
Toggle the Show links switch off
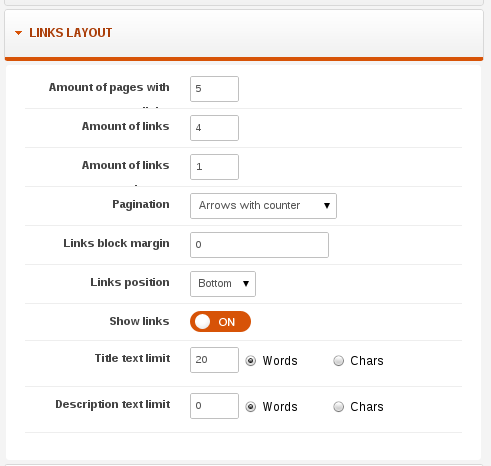pos(220,322)
